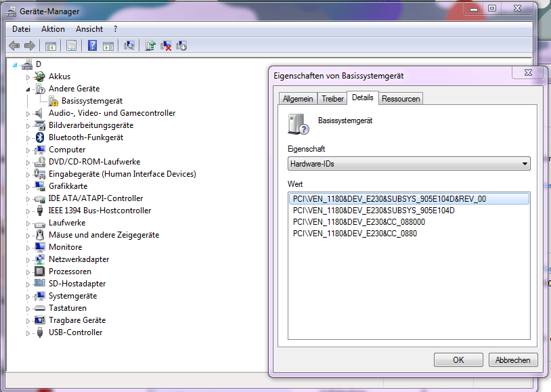The image size is (551, 392).
Task: Toggle the console tree pane toolbar icon
Action: point(50,46)
